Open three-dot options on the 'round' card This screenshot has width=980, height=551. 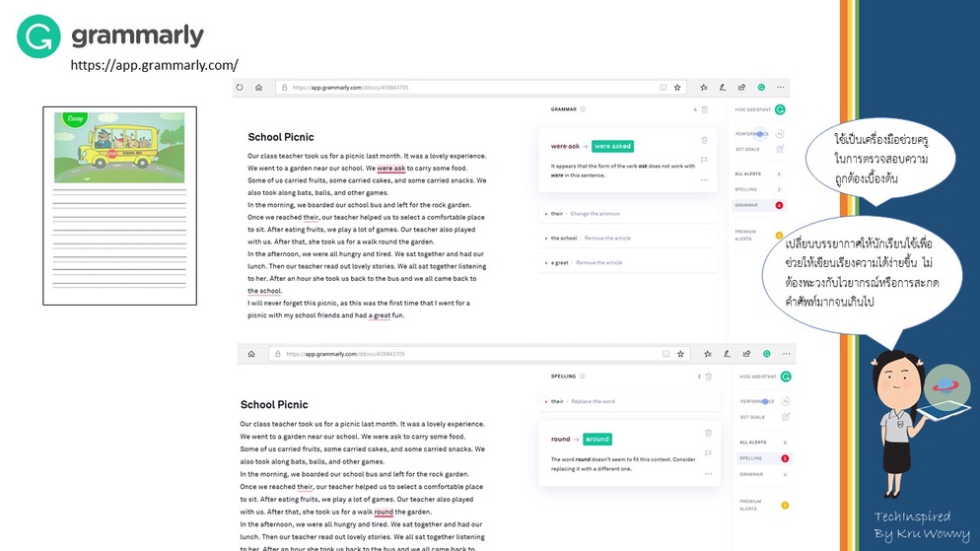pyautogui.click(x=708, y=473)
